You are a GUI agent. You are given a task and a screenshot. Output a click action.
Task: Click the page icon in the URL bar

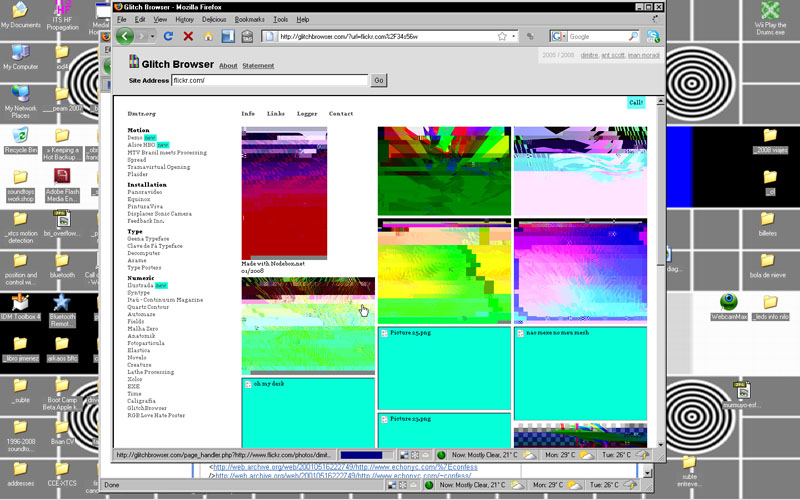tap(269, 36)
